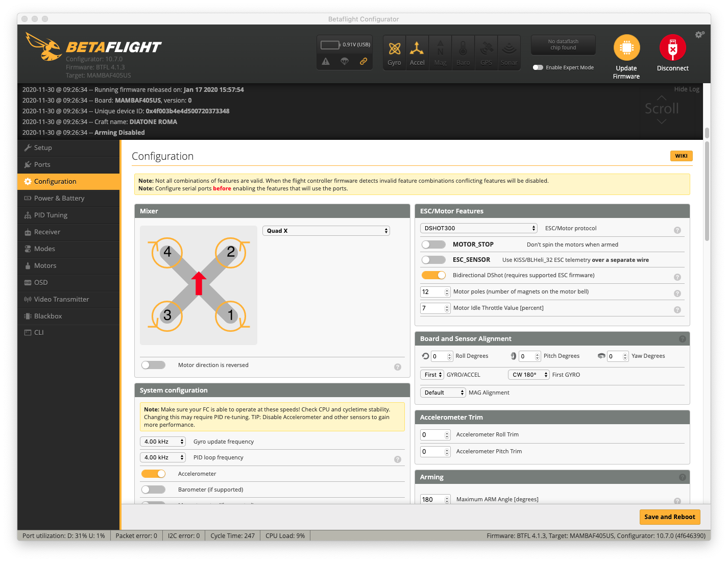728x562 pixels.
Task: Enable the Barometer switch
Action: click(153, 490)
